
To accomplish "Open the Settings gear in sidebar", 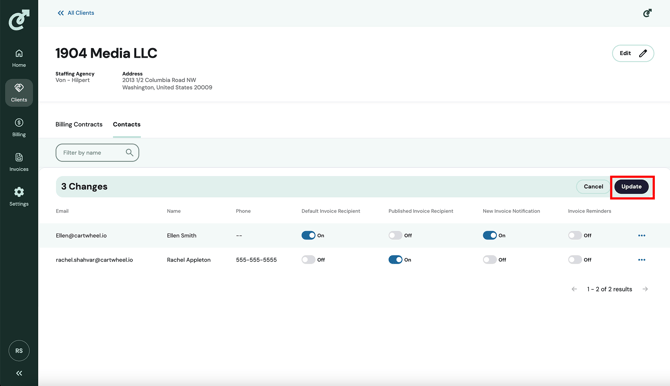I will (x=19, y=197).
